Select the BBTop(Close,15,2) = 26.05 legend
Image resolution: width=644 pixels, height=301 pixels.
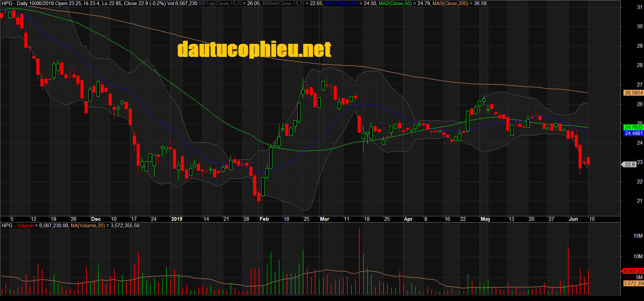click(229, 3)
